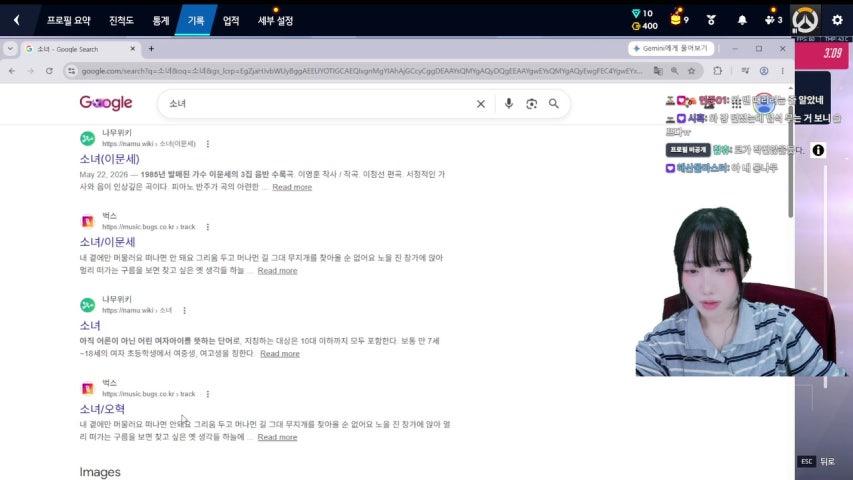Click the Chrome forward arrow
853x480 pixels.
(30, 71)
